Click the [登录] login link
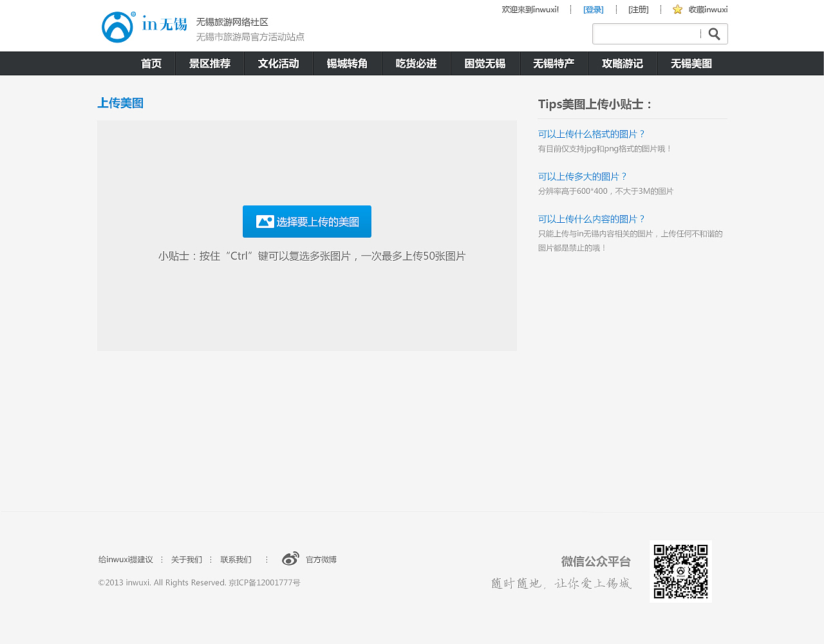This screenshot has width=824, height=644. click(592, 9)
